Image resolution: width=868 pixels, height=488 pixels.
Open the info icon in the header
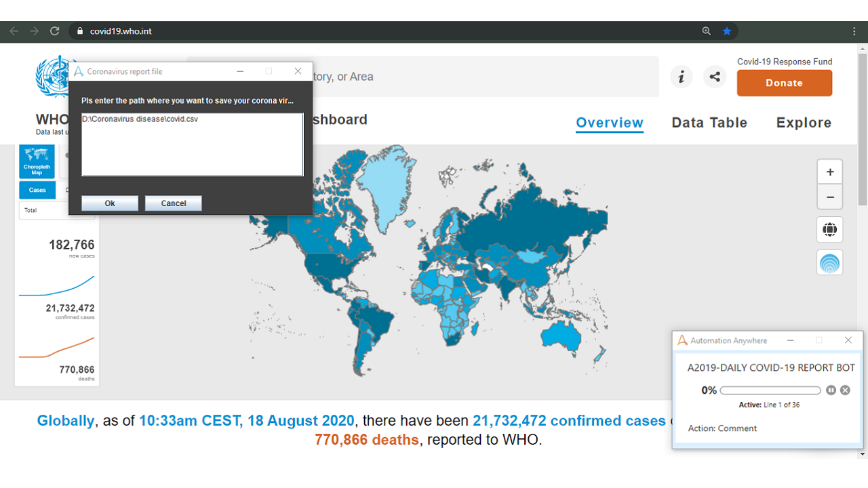[x=682, y=77]
